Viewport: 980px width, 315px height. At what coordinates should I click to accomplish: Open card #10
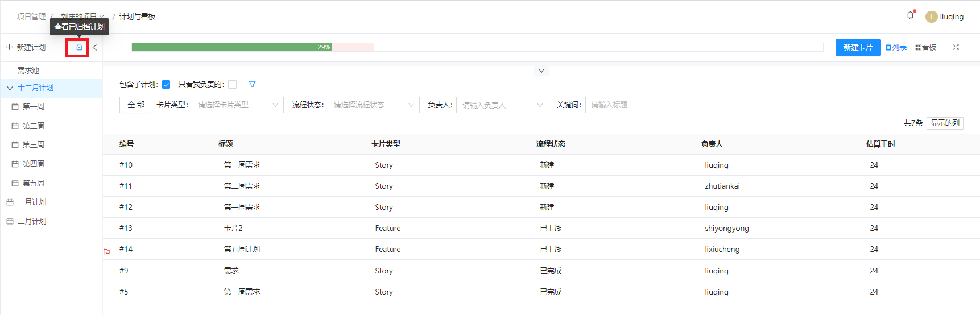(x=126, y=165)
